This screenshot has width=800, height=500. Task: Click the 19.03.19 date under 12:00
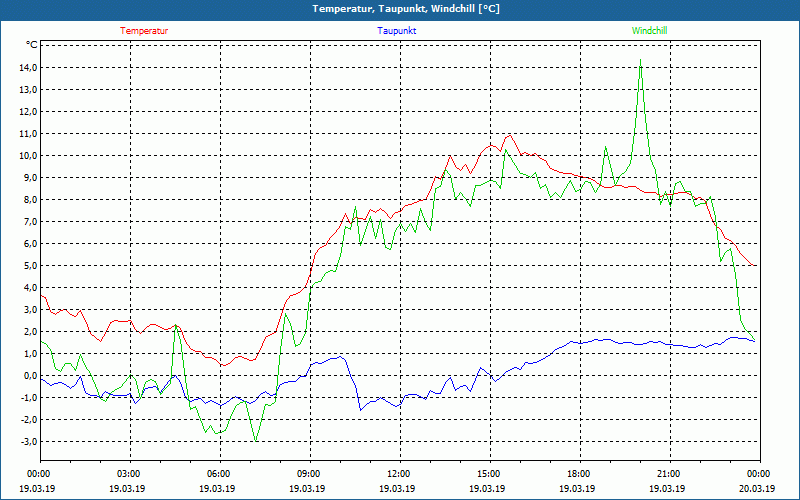[396, 488]
